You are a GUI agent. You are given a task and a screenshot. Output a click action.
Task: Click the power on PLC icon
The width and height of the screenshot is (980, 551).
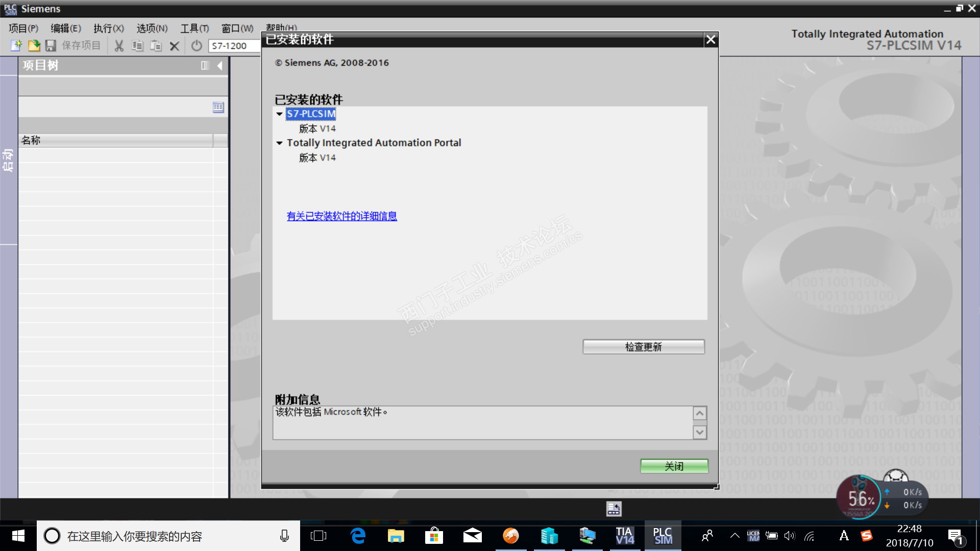pyautogui.click(x=197, y=46)
